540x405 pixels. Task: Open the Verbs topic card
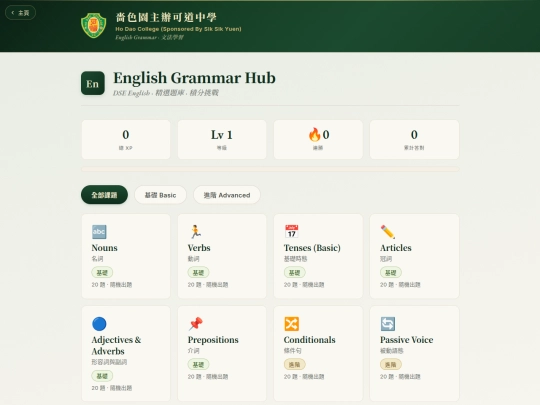pos(222,256)
